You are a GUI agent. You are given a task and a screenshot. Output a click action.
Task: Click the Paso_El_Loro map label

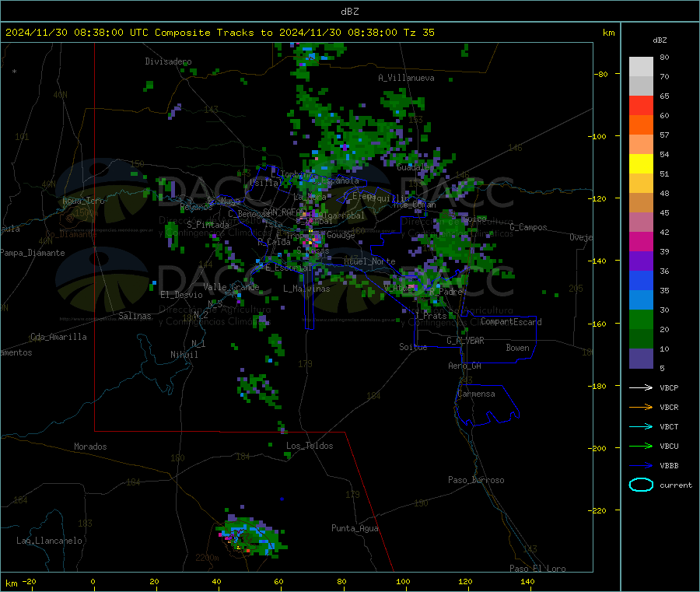point(537,569)
